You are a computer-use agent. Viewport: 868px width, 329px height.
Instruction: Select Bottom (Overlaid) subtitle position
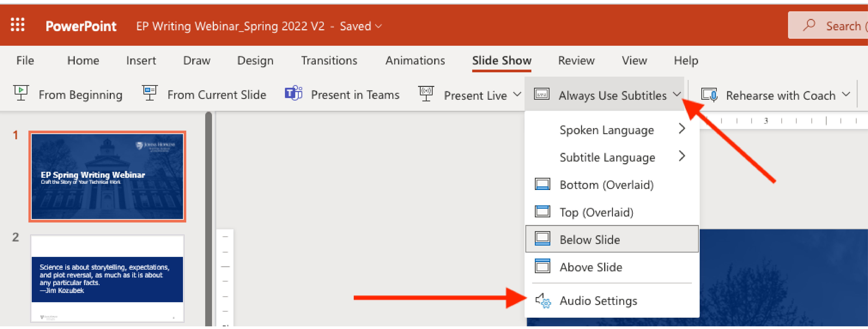612,184
